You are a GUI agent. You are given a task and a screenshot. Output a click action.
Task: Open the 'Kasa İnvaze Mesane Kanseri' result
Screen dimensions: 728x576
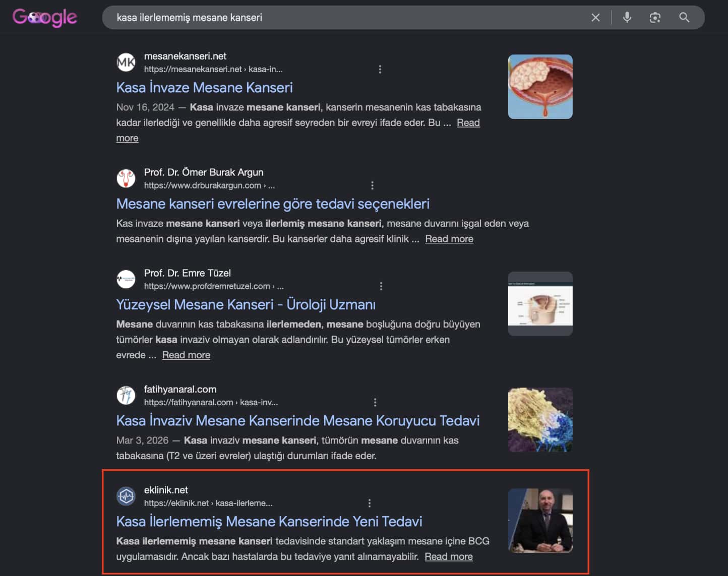[204, 88]
